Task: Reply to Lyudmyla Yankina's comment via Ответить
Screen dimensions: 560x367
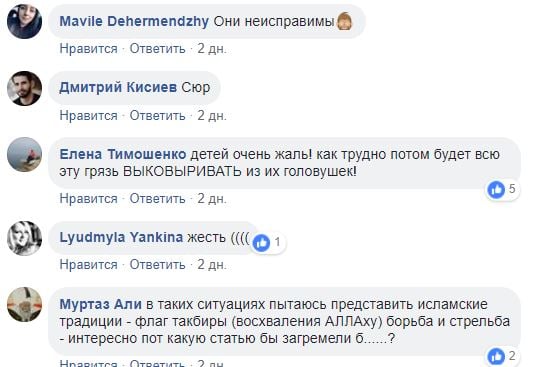Action: (x=157, y=265)
